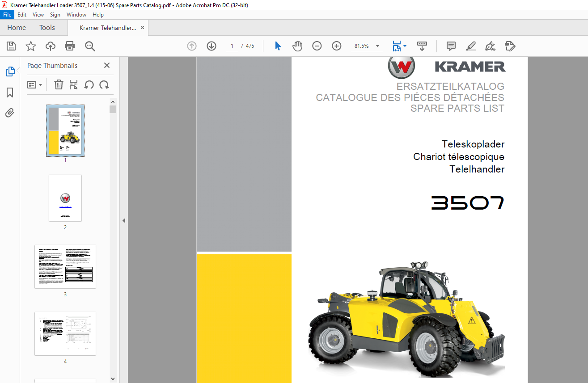588x383 pixels.
Task: Rotate page counterclockwise in thumbnails panel
Action: pos(89,84)
